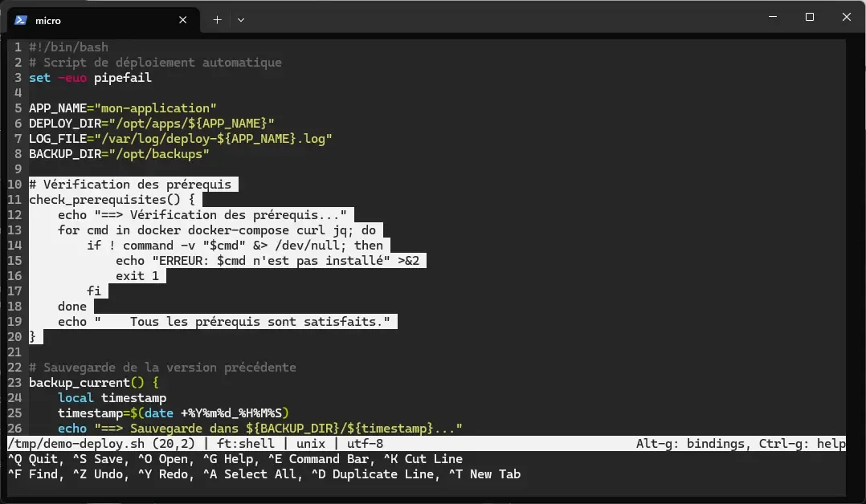Close the micro tab with its X
This screenshot has width=866, height=504.
183,19
